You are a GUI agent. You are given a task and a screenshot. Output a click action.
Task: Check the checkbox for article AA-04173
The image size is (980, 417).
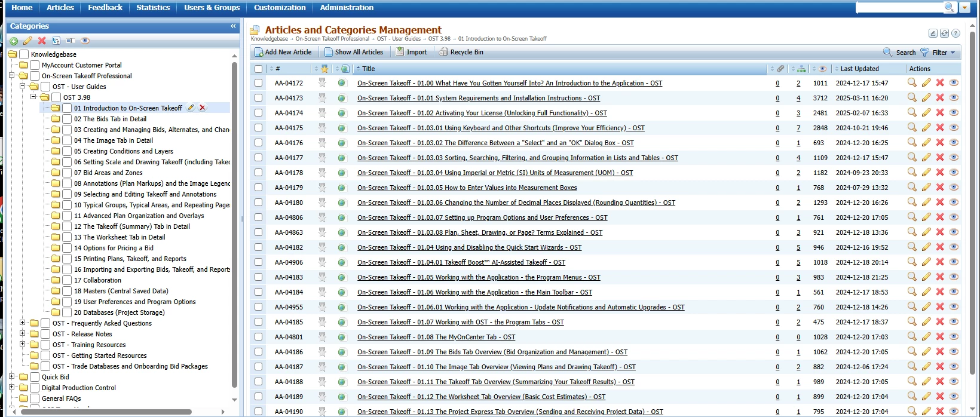tap(258, 97)
